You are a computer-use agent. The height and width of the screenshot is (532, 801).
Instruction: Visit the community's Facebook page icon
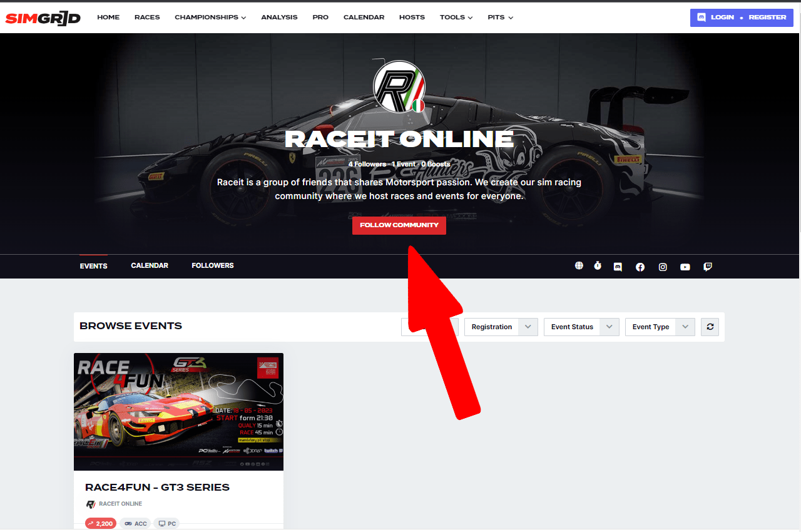coord(640,267)
